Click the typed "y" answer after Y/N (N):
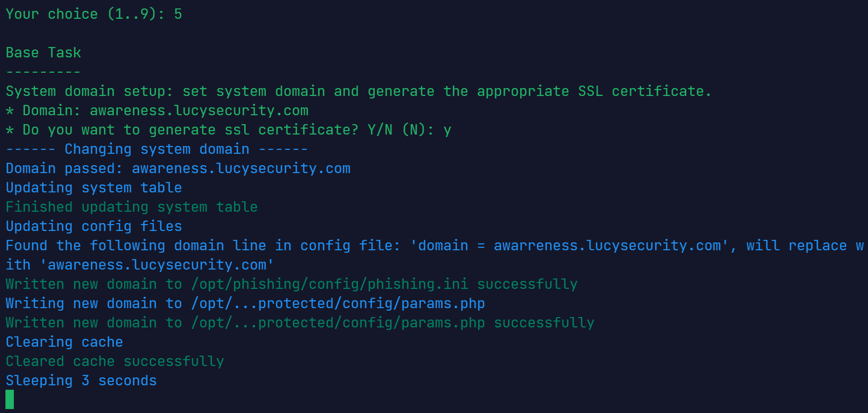Viewport: 868px width, 413px height. pos(447,130)
